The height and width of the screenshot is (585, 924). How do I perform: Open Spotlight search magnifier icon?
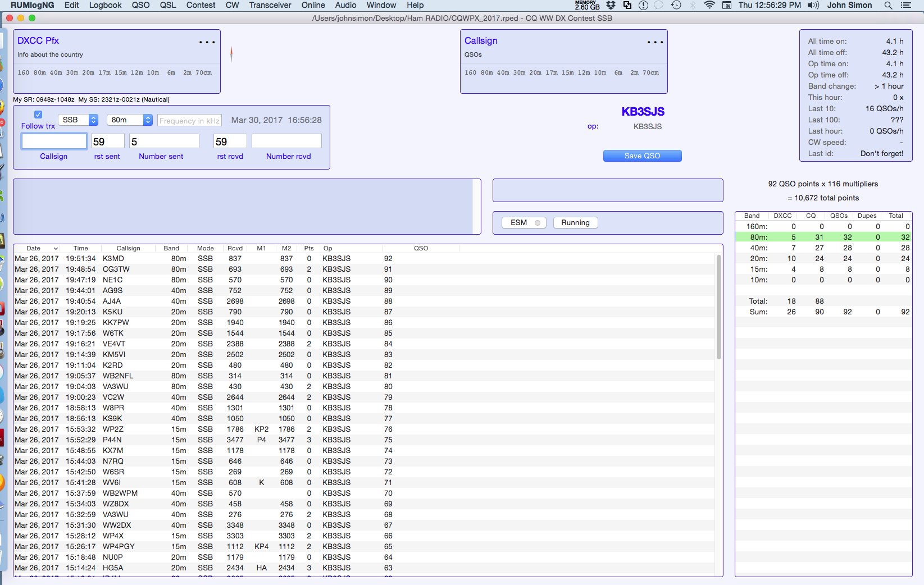pyautogui.click(x=888, y=5)
